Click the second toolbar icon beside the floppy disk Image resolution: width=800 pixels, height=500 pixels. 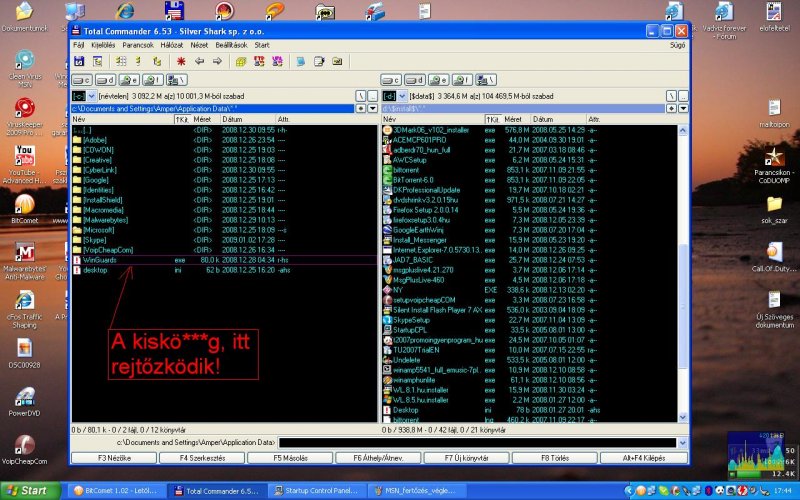tap(97, 61)
